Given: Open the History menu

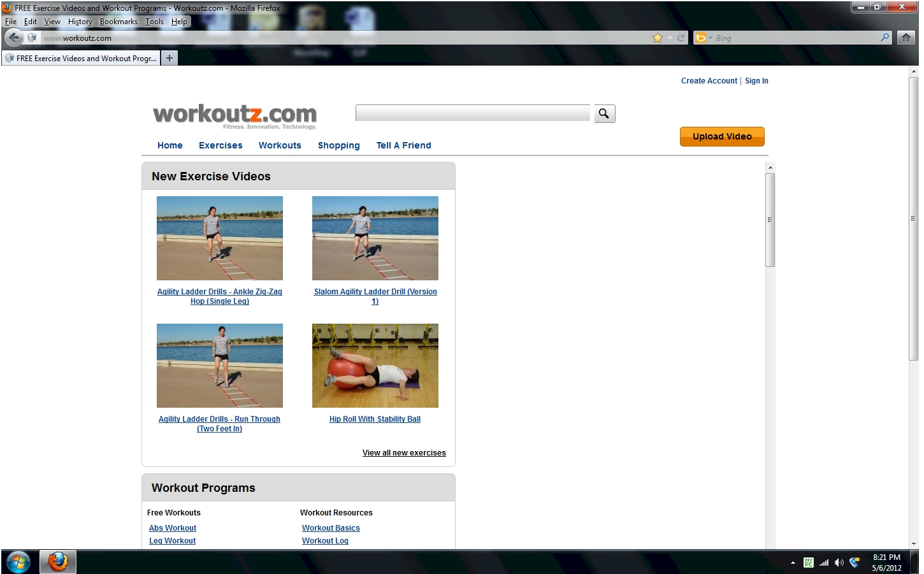Looking at the screenshot, I should click(x=80, y=21).
